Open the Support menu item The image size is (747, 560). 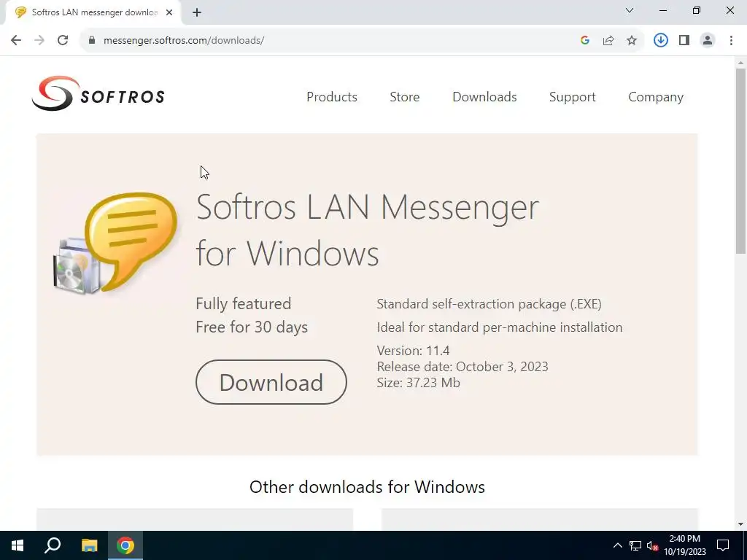pos(572,97)
